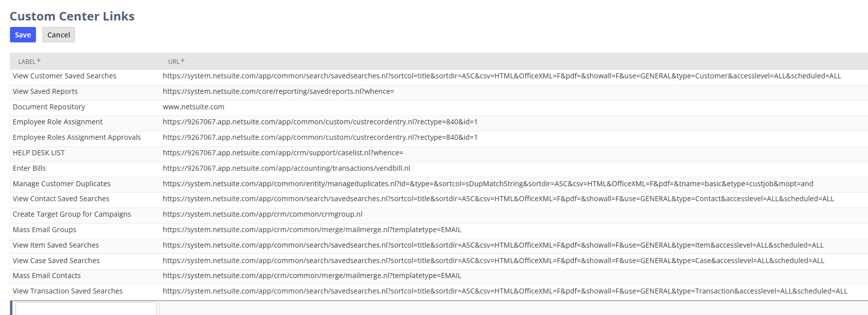This screenshot has width=868, height=315.
Task: Click the Save button
Action: point(23,35)
